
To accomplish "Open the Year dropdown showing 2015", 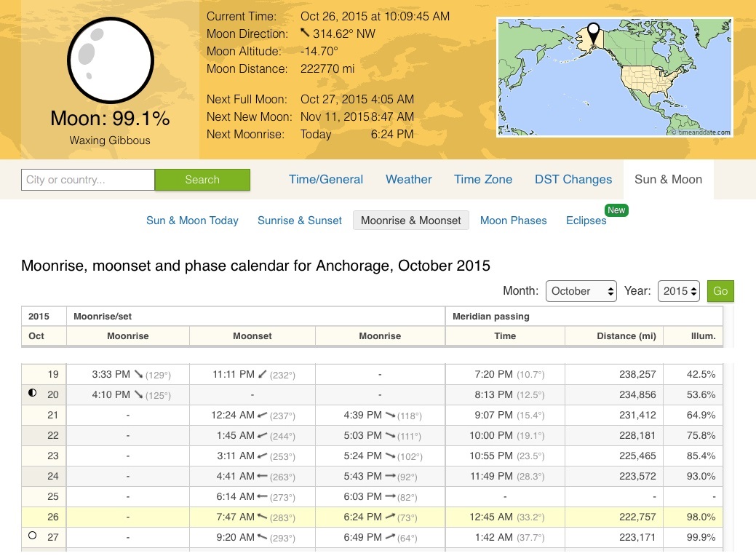I will click(678, 290).
